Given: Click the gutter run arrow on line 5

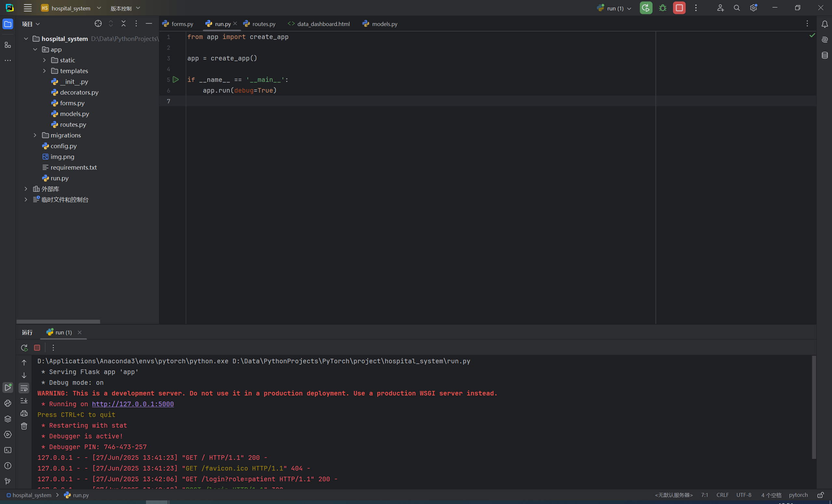Looking at the screenshot, I should pyautogui.click(x=176, y=80).
